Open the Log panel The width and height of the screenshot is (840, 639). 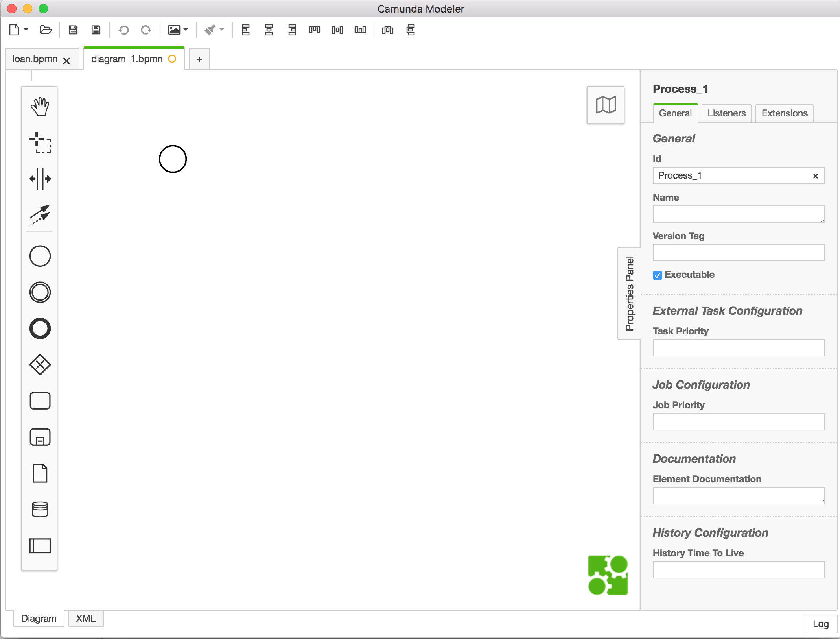(821, 624)
